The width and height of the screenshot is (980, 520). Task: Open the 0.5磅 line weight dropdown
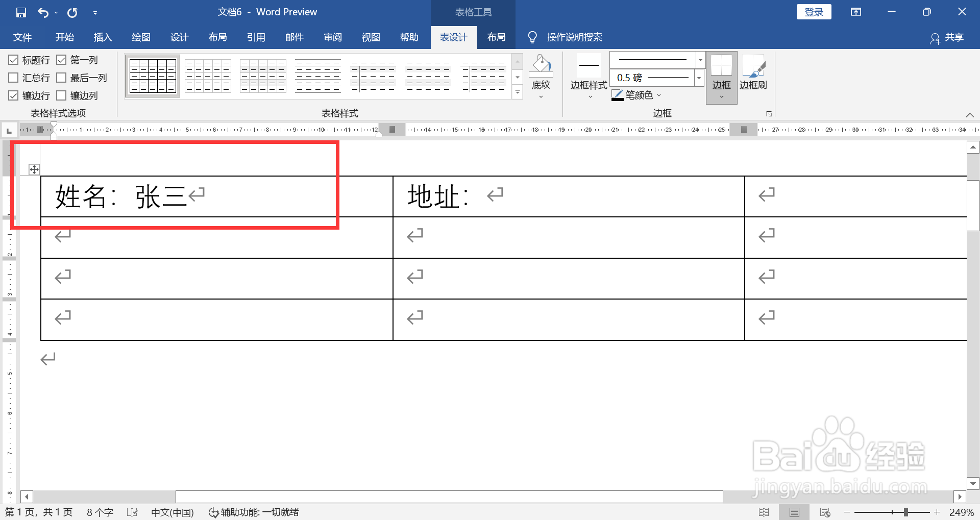[699, 78]
